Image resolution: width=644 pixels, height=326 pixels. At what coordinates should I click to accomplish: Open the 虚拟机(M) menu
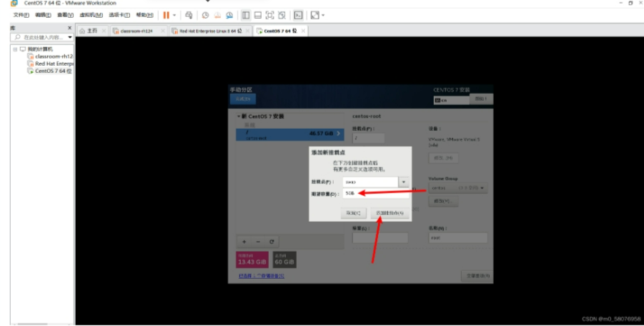(x=91, y=15)
